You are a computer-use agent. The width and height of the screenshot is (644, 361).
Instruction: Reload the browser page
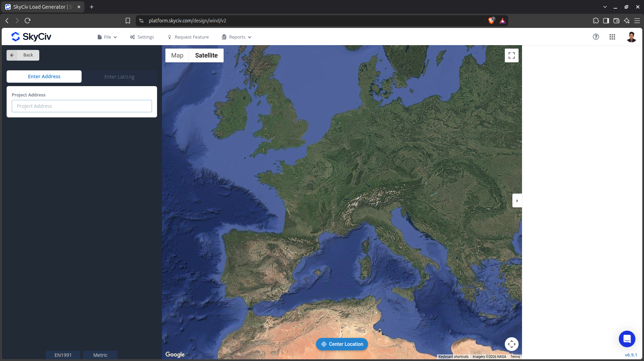pyautogui.click(x=28, y=21)
